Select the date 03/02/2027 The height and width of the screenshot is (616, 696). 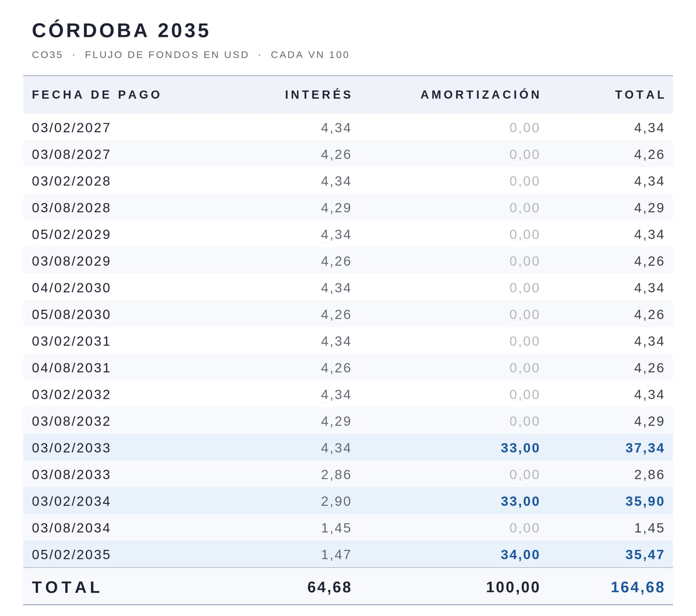71,128
